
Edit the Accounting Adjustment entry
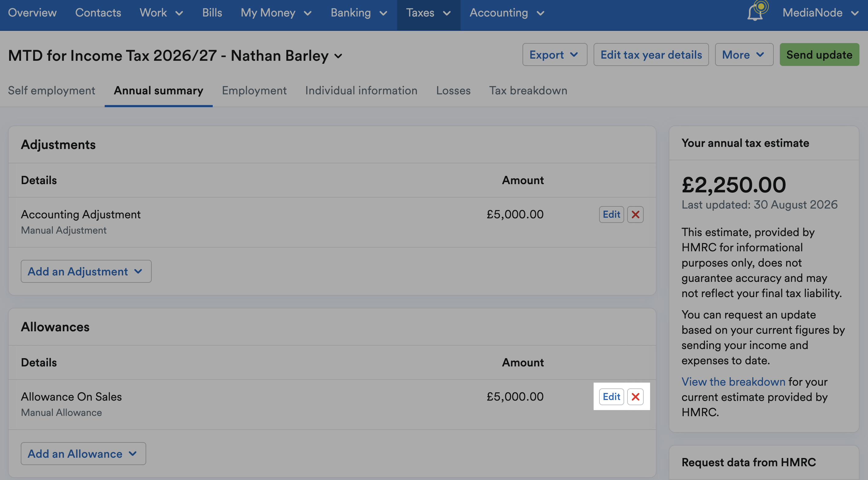[611, 214]
